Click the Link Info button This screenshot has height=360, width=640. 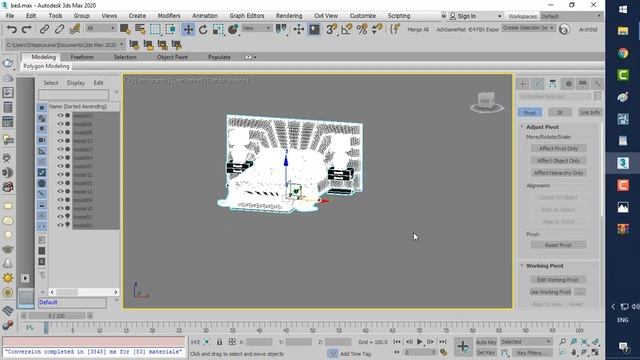point(590,112)
